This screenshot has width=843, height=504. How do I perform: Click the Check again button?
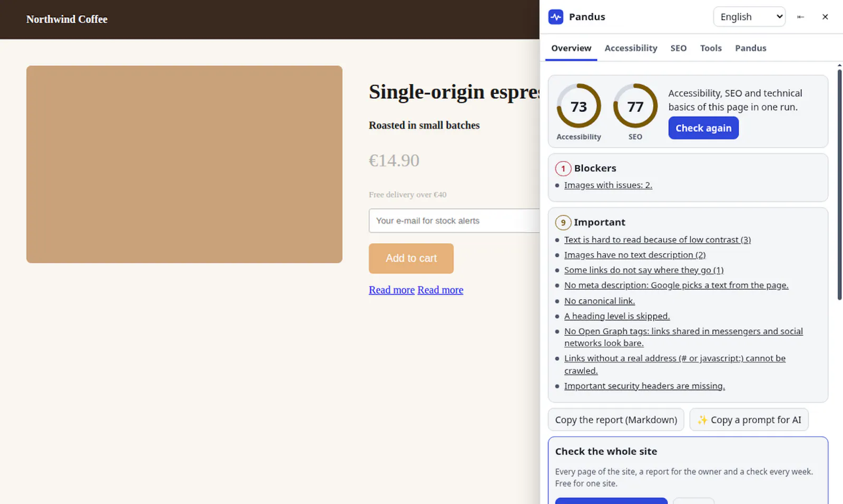click(703, 128)
